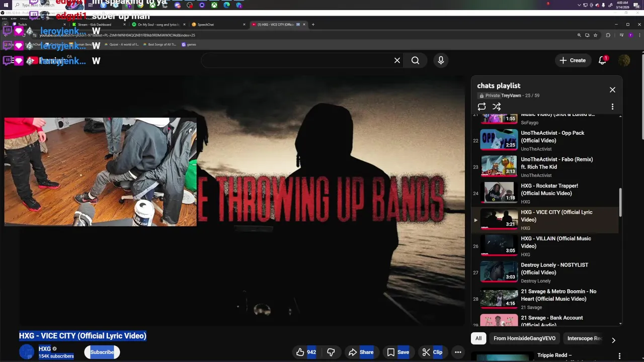Click the Create button

[x=573, y=60]
